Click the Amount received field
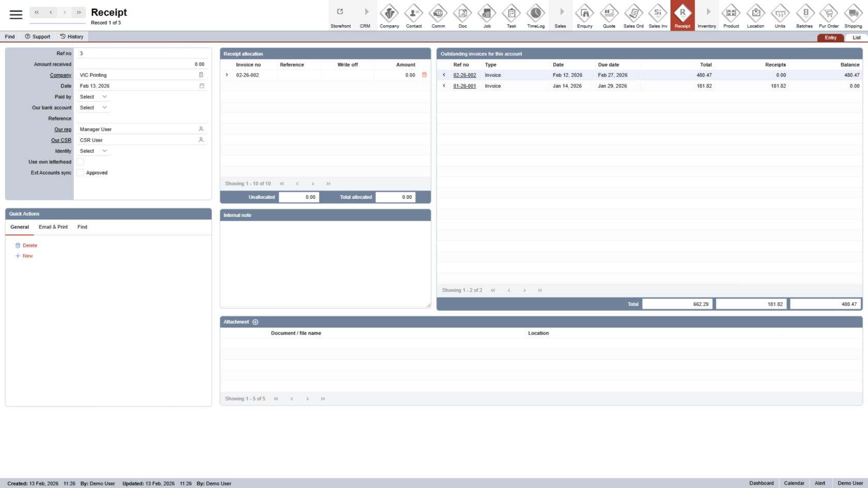This screenshot has height=488, width=868. (141, 65)
